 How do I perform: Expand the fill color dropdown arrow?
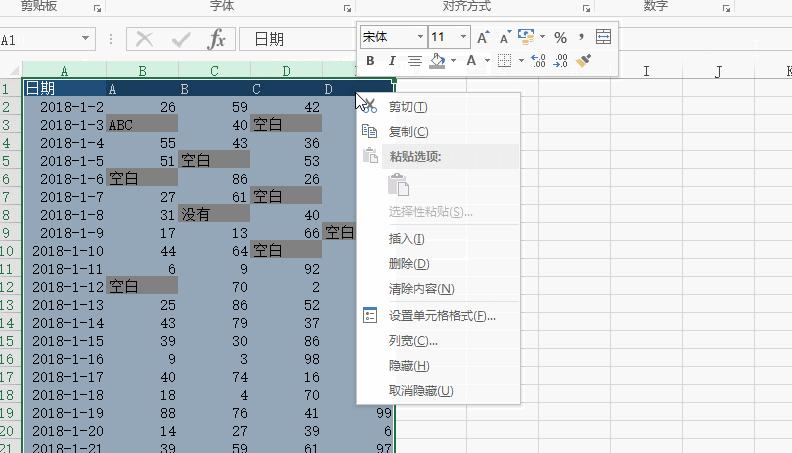tap(453, 61)
